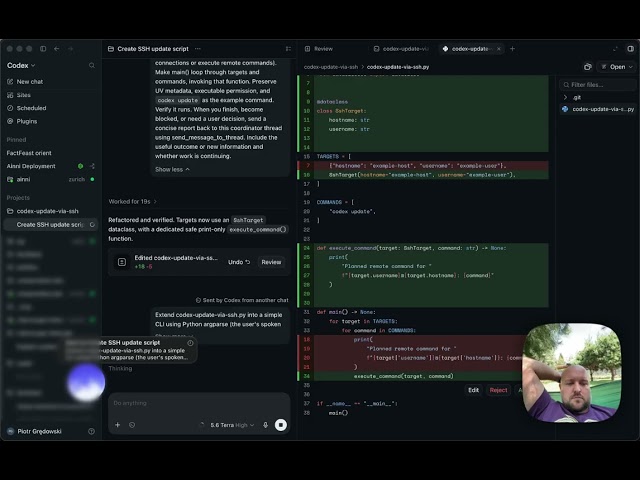Select codex-update-via-s...py in file tree
640x480 pixels.
tap(598, 109)
